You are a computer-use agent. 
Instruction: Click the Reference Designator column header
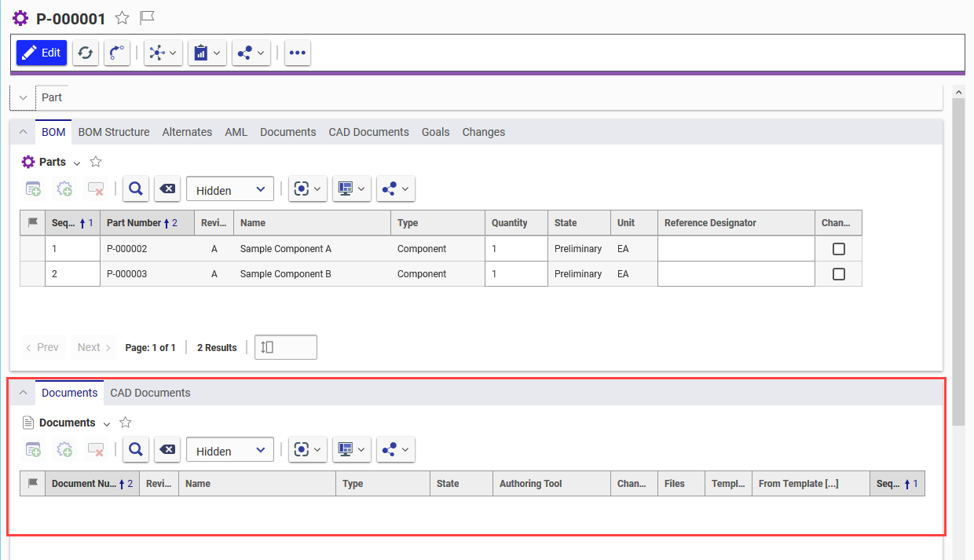(x=736, y=223)
